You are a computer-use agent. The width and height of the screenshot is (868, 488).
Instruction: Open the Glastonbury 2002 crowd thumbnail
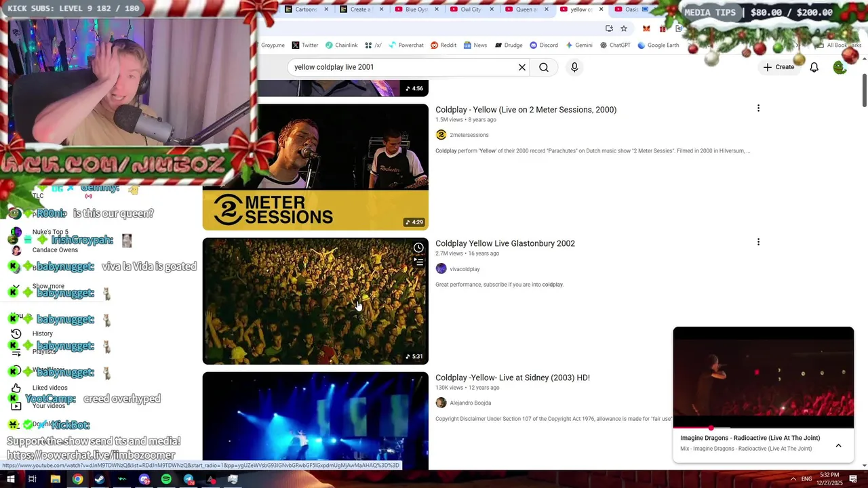click(x=315, y=301)
